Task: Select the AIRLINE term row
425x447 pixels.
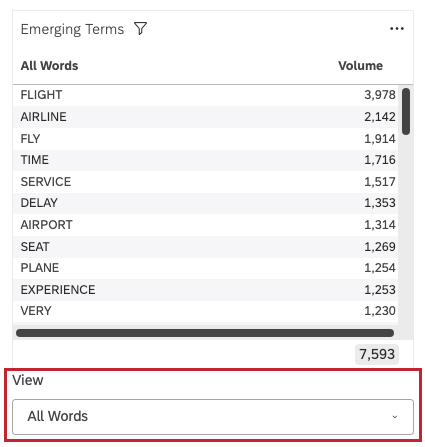Action: coord(205,117)
